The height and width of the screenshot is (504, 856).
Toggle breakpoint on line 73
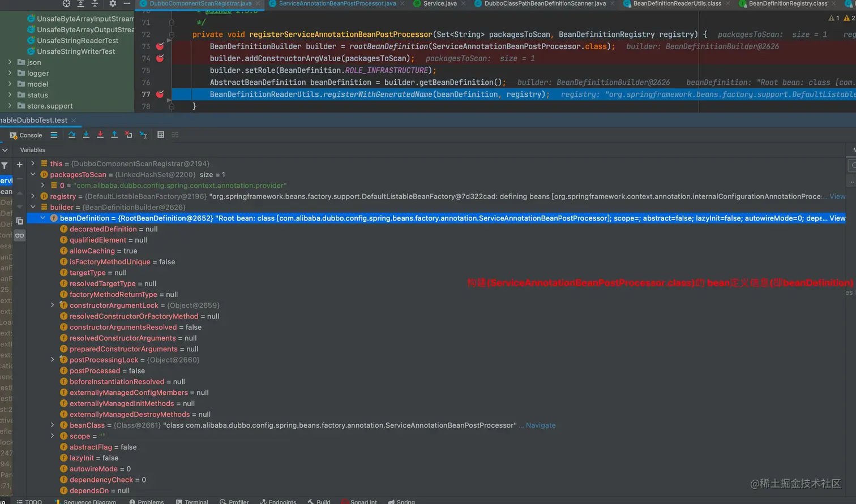pyautogui.click(x=160, y=46)
